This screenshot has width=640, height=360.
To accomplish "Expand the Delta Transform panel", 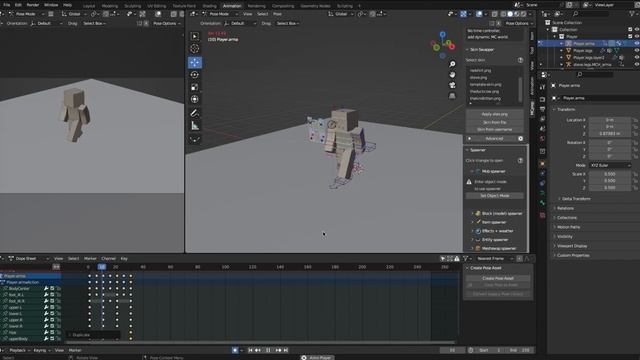I will pos(576,199).
